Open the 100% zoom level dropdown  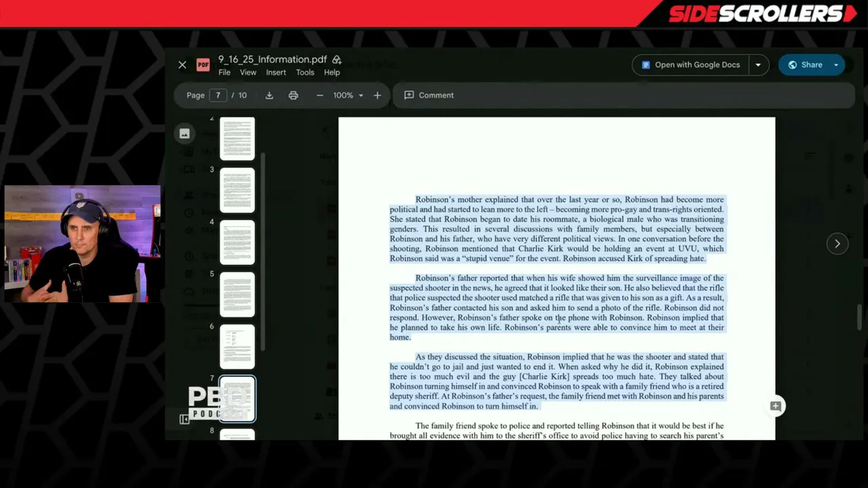point(349,96)
